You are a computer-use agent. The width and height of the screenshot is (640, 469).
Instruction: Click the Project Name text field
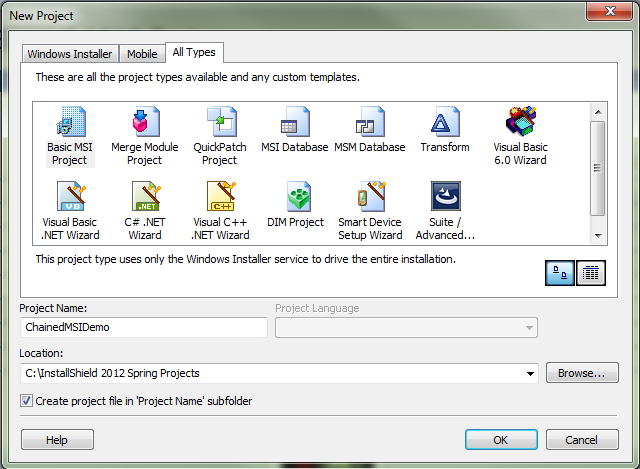[x=143, y=328]
